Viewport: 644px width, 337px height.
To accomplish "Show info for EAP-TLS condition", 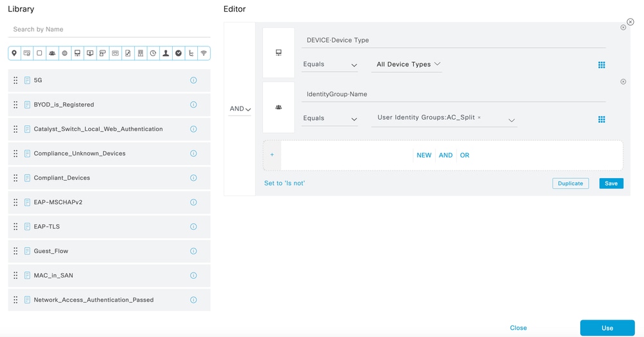I will tap(193, 227).
